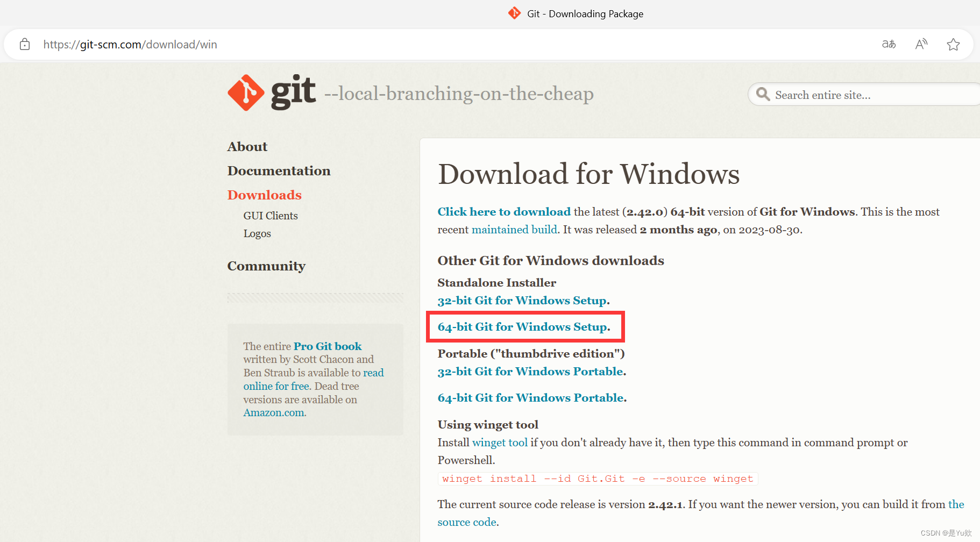Click 'Other Git for Windows downloads' heading

[x=551, y=261]
